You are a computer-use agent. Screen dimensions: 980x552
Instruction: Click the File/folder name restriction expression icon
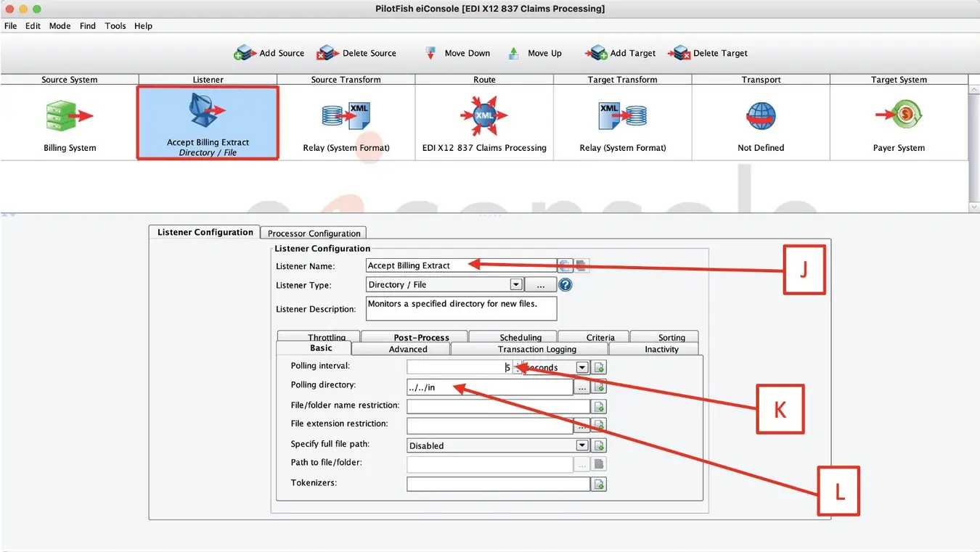599,407
